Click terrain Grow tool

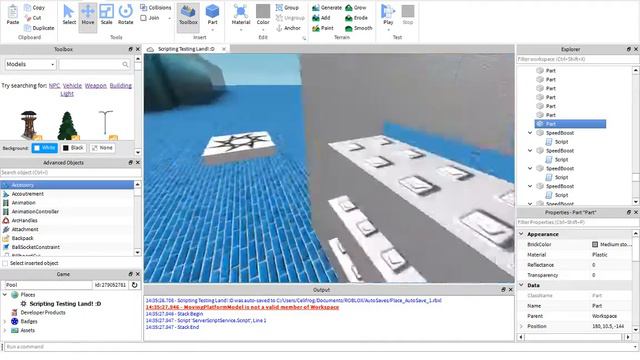click(356, 8)
